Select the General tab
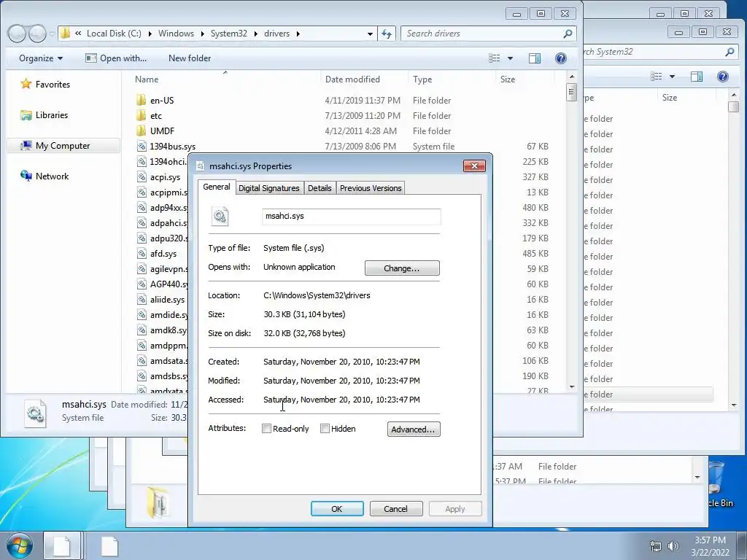 (216, 187)
